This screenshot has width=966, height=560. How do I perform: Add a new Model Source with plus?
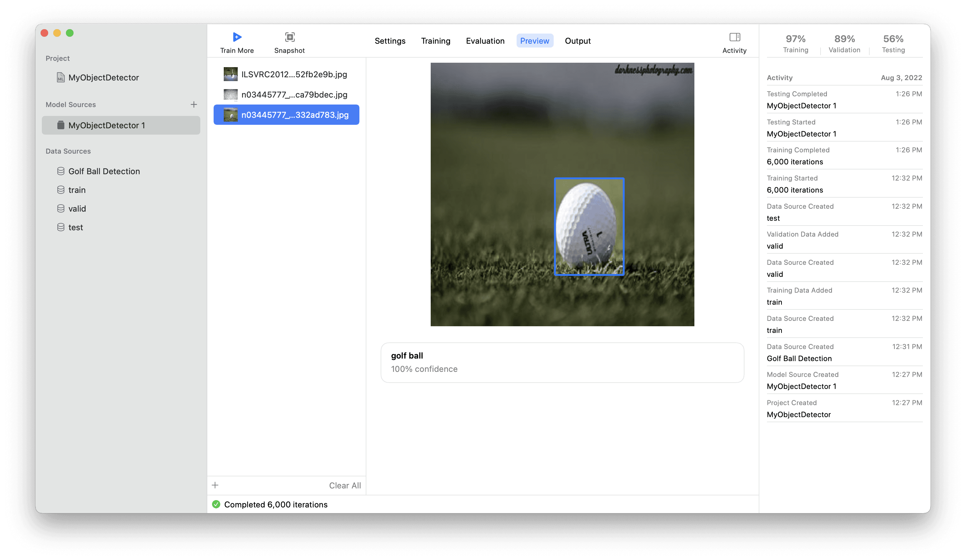point(194,105)
